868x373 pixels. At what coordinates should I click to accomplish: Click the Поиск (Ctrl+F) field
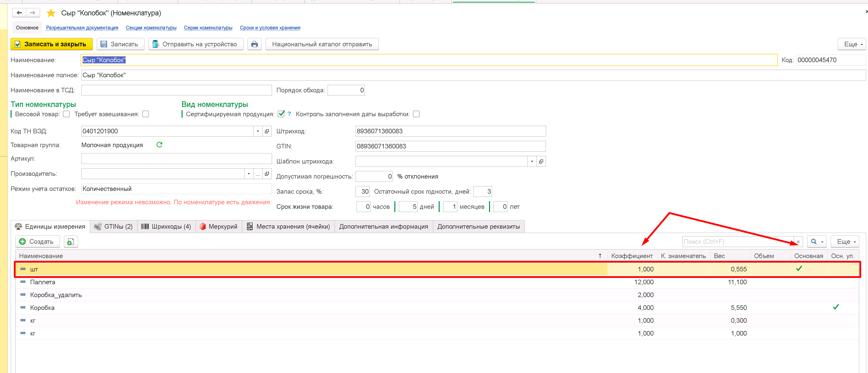click(738, 242)
